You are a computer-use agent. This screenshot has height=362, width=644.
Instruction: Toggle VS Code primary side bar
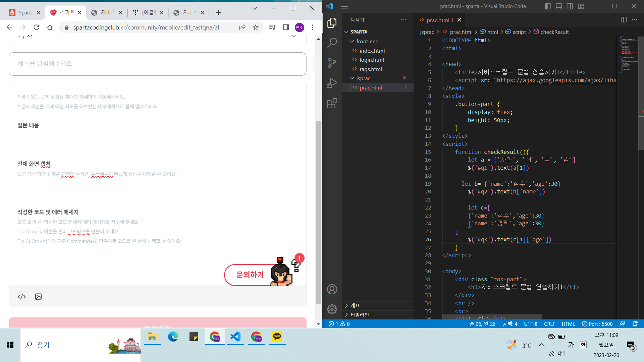pos(548,6)
